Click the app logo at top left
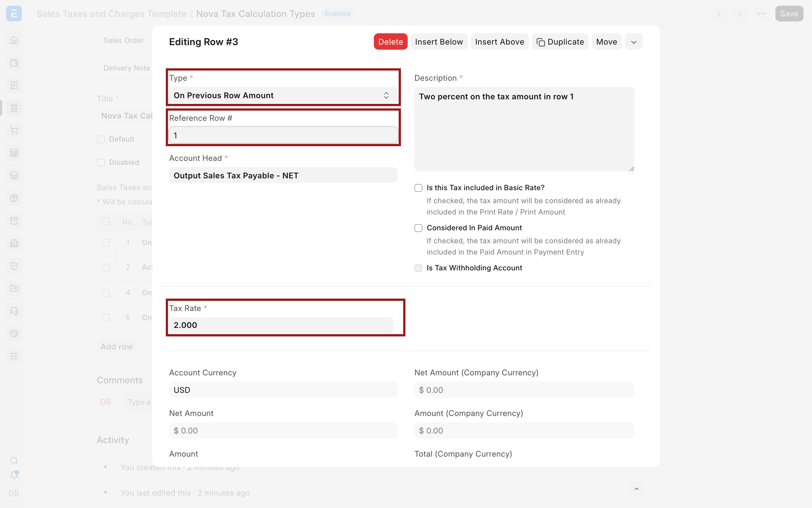This screenshot has height=508, width=812. coord(14,14)
